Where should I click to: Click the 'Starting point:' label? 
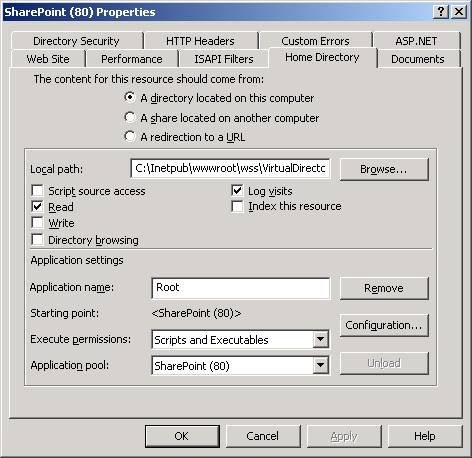65,313
